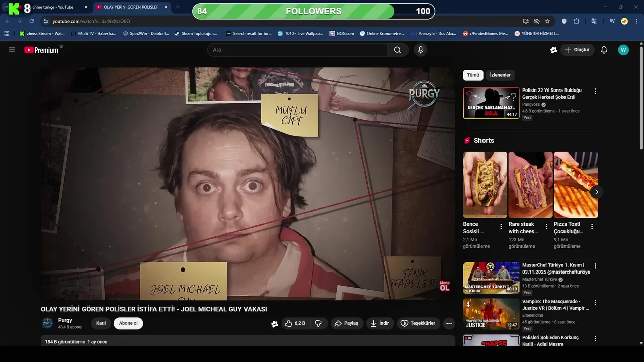Close the OLAY YERİNİ GÖREN POLİSLER tab
The width and height of the screenshot is (644, 362).
coord(166,7)
